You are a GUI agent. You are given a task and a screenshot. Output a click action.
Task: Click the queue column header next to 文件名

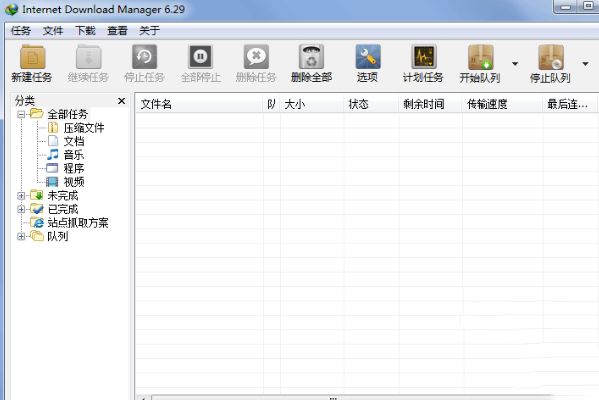(x=272, y=104)
